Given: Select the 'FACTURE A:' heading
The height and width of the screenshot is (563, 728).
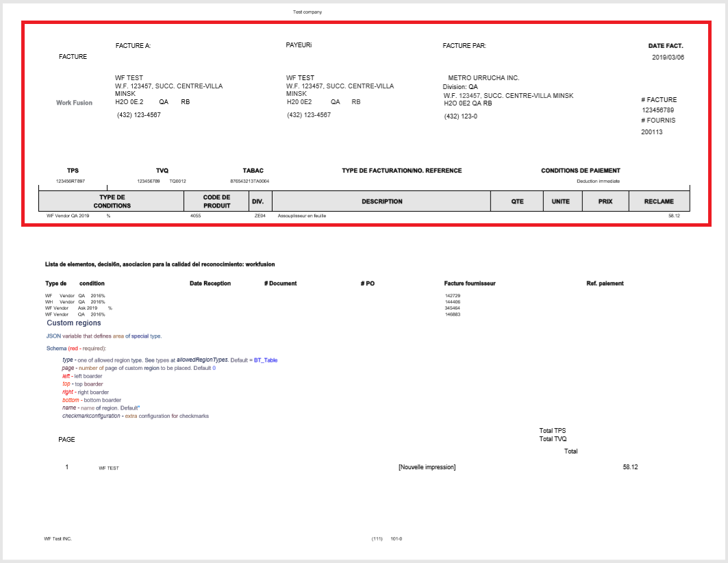Looking at the screenshot, I should [133, 45].
